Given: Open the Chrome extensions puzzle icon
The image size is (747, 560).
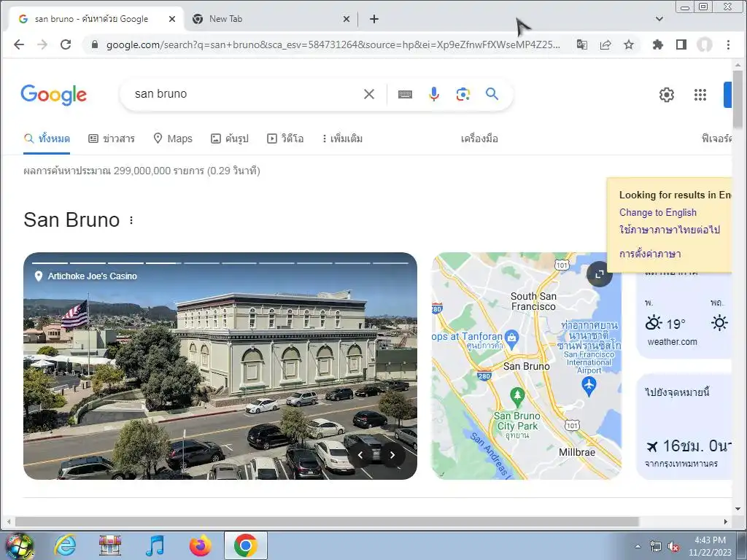Looking at the screenshot, I should [x=658, y=44].
